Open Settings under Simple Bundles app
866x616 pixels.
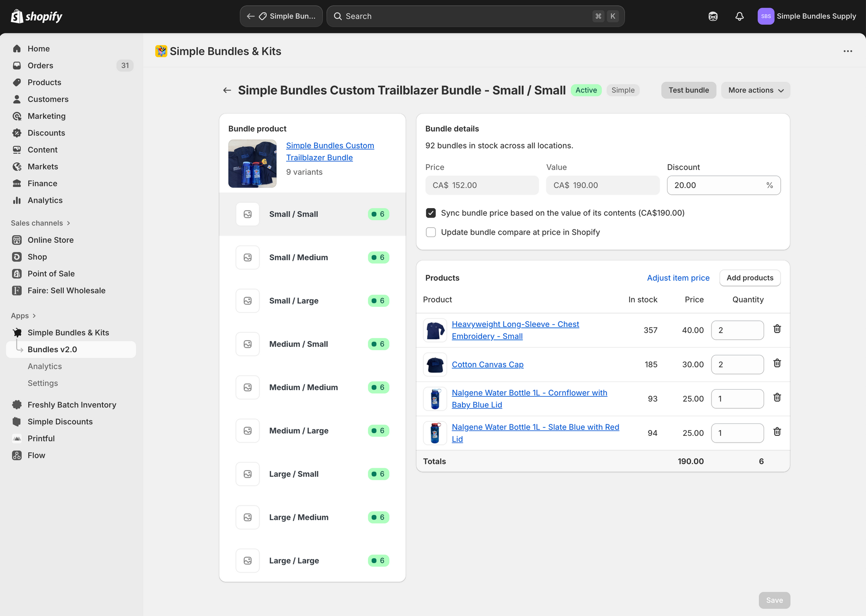[43, 383]
